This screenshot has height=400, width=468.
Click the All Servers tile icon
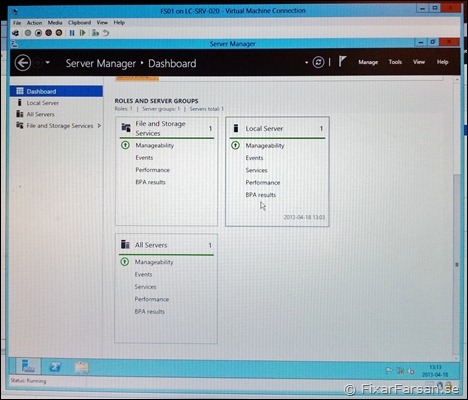pos(125,244)
